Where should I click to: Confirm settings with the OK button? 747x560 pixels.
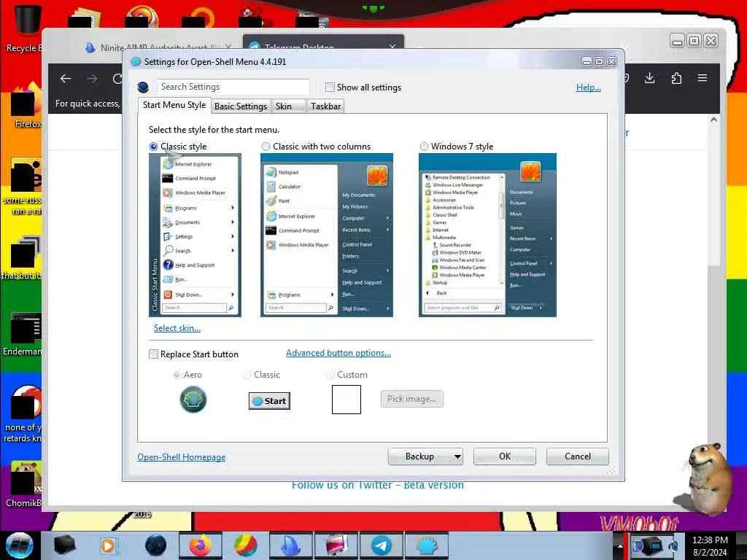(505, 456)
